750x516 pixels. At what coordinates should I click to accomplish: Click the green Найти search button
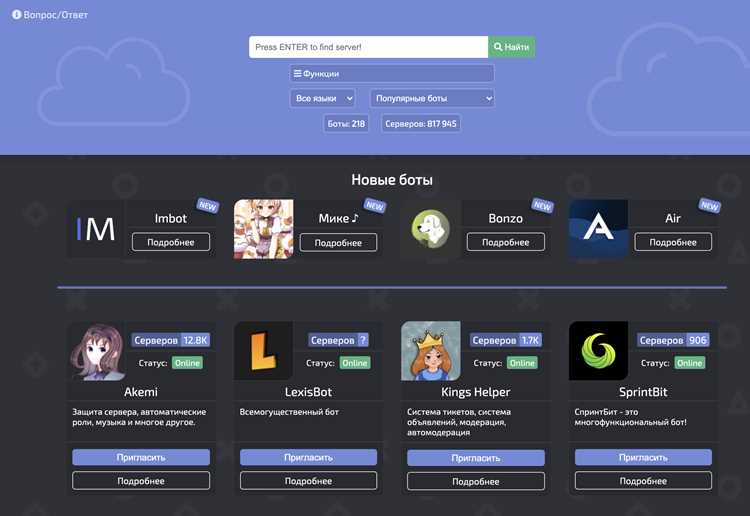click(511, 47)
